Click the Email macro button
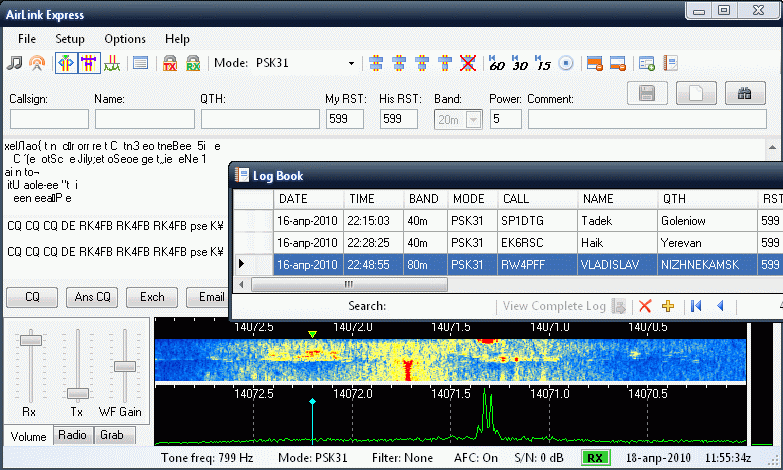 (x=208, y=297)
